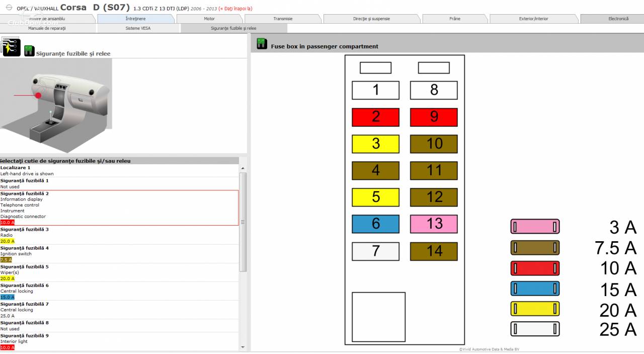Viewport: 644px width, 354px height.
Task: Click '15.0 A' blue label under fuse 6
Action: click(x=7, y=297)
